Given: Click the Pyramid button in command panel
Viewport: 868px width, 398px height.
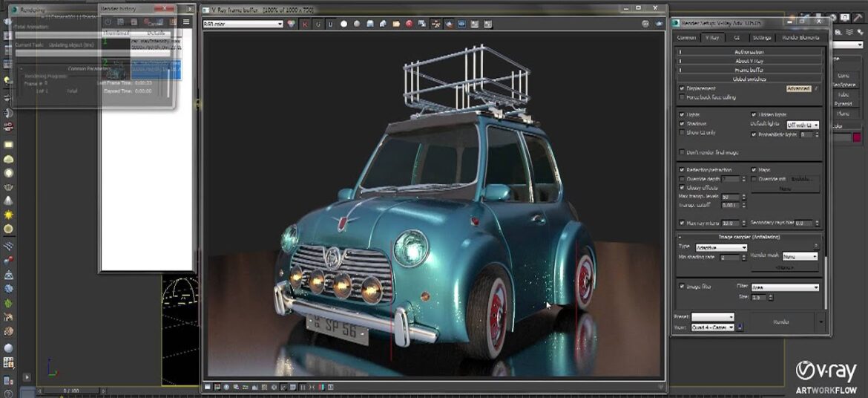Looking at the screenshot, I should (843, 104).
